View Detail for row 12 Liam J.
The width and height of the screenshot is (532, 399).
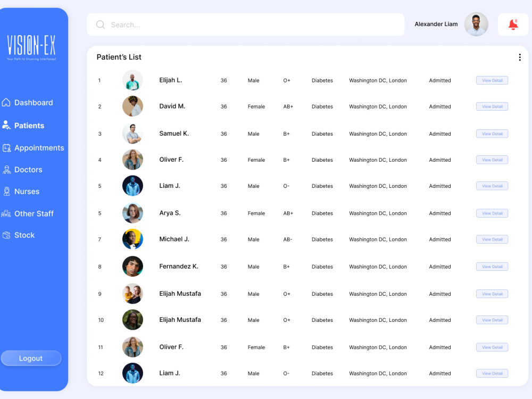[492, 373]
